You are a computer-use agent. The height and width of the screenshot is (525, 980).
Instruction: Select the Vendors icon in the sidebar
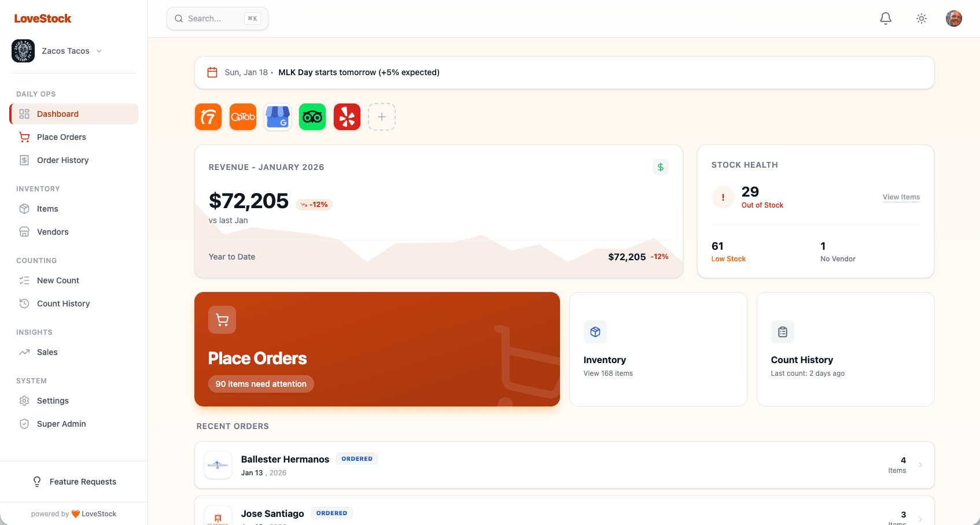24,231
